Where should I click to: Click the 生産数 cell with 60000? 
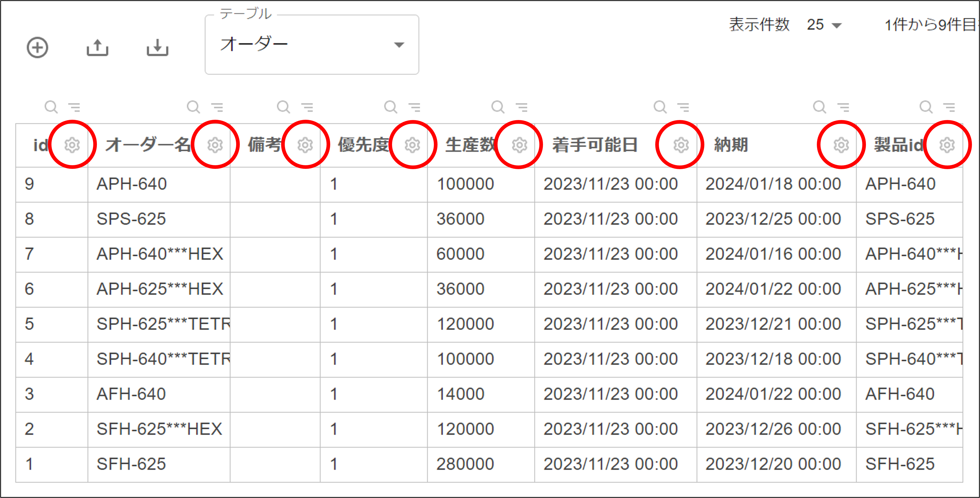coord(481,255)
